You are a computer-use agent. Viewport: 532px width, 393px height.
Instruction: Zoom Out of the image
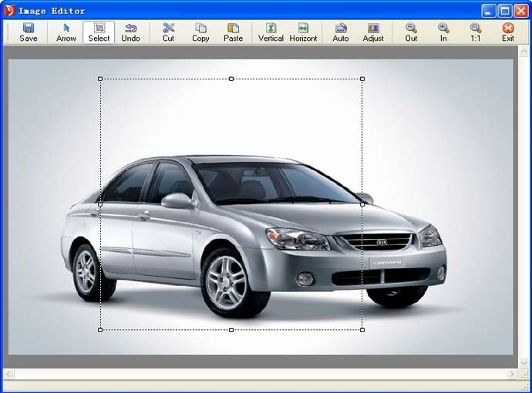click(x=411, y=32)
